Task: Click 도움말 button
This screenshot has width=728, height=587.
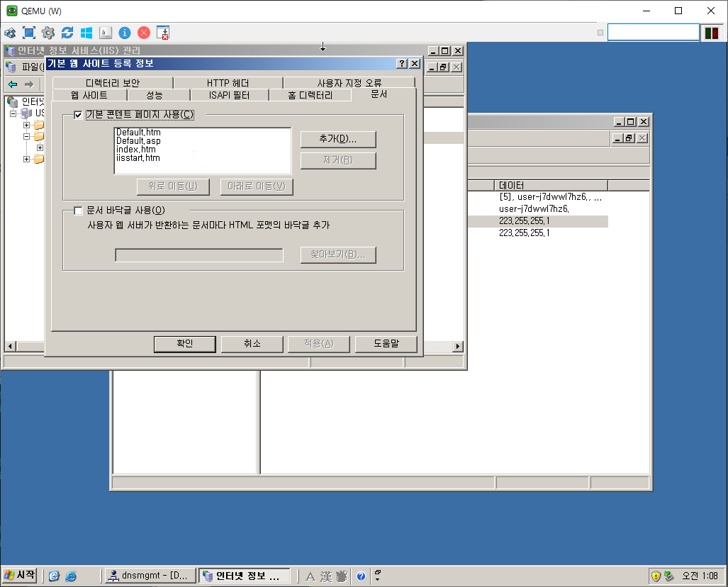Action: pos(386,344)
